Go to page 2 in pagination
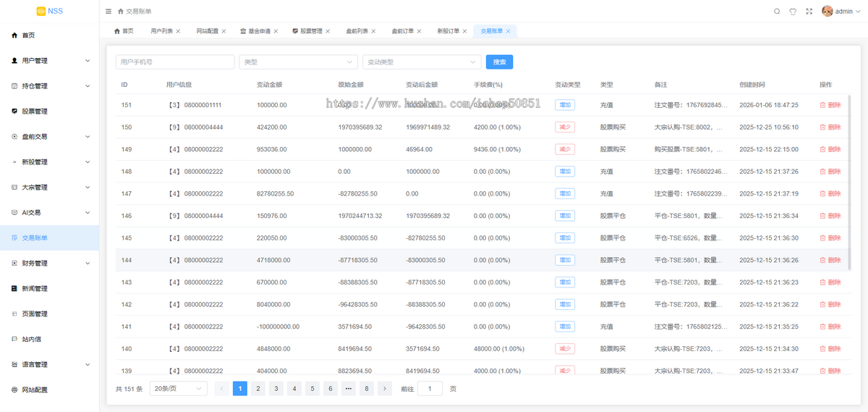 coord(258,389)
